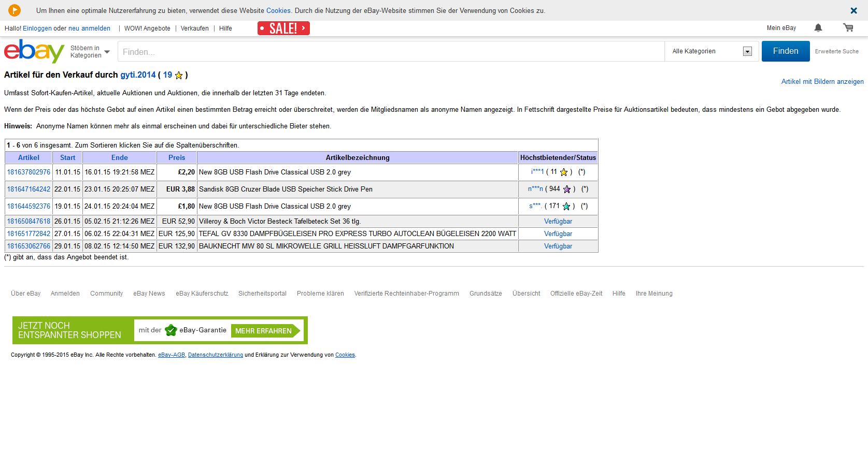The height and width of the screenshot is (468, 868).
Task: Open Sicherheitsportal footer link
Action: 262,294
